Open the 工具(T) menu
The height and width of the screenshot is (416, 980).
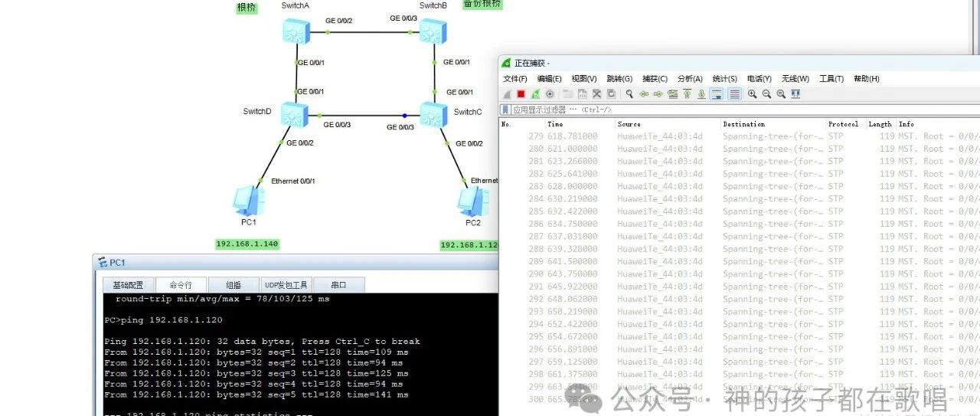831,79
